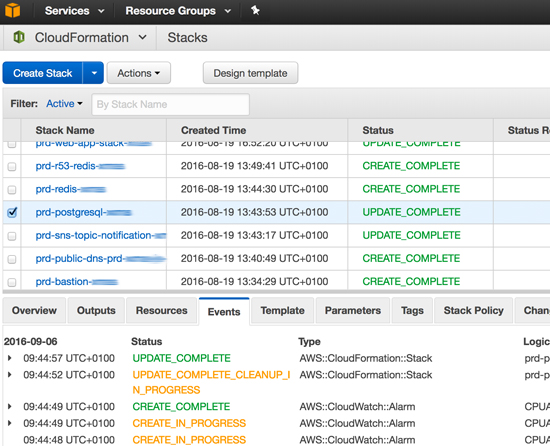Expand the 09:44:49 CREATE_IN_PROGRESS alarm event
This screenshot has height=446, width=550.
point(10,423)
